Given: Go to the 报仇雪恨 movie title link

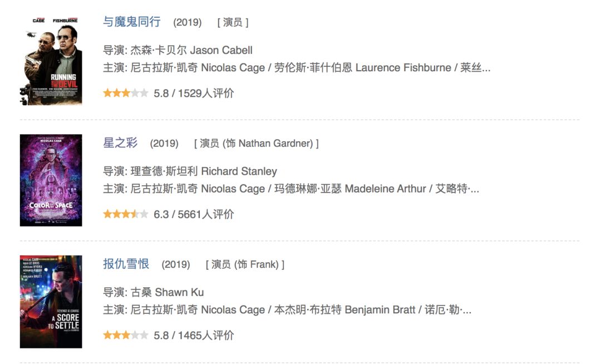Looking at the screenshot, I should pos(126,264).
